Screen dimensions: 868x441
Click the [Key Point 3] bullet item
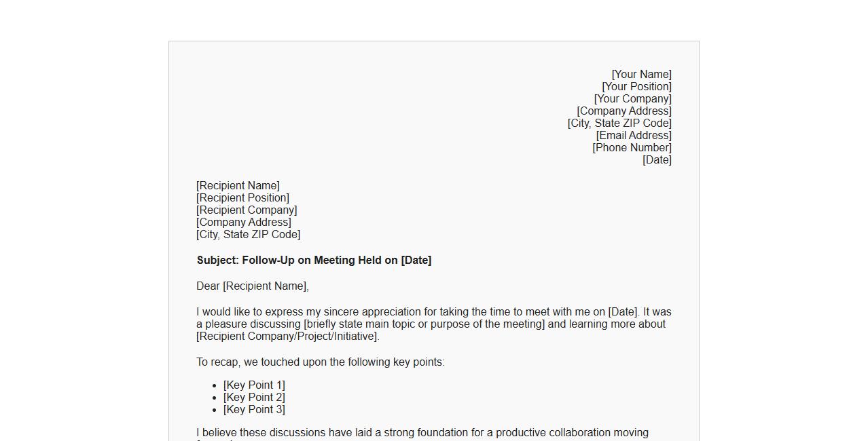(254, 410)
